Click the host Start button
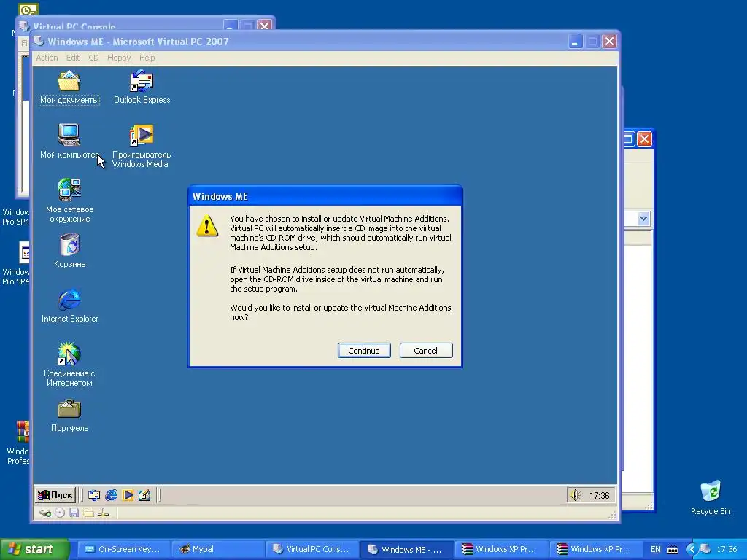747x560 pixels. (x=34, y=549)
